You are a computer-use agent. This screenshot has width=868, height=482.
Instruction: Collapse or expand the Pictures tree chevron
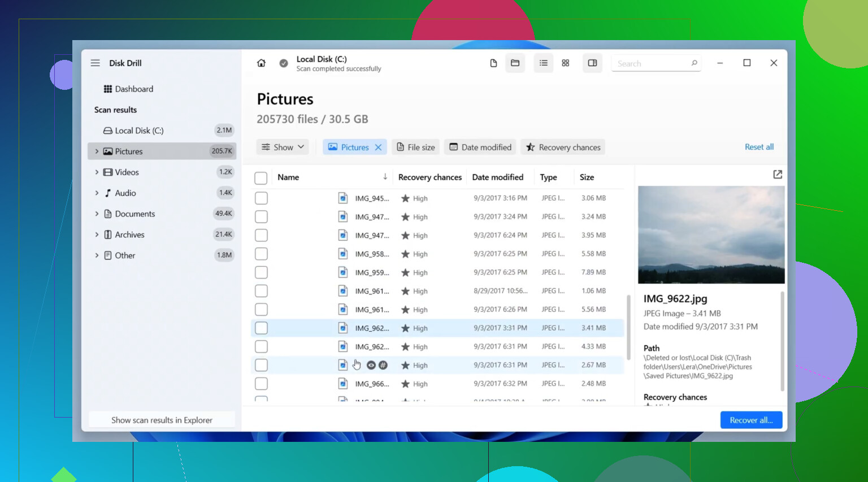click(x=97, y=151)
